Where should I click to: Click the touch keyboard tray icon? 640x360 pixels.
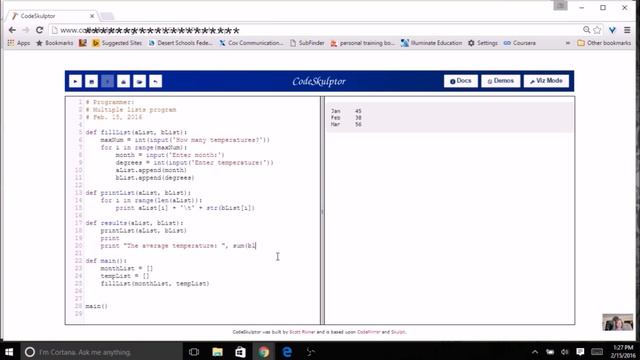[597, 352]
